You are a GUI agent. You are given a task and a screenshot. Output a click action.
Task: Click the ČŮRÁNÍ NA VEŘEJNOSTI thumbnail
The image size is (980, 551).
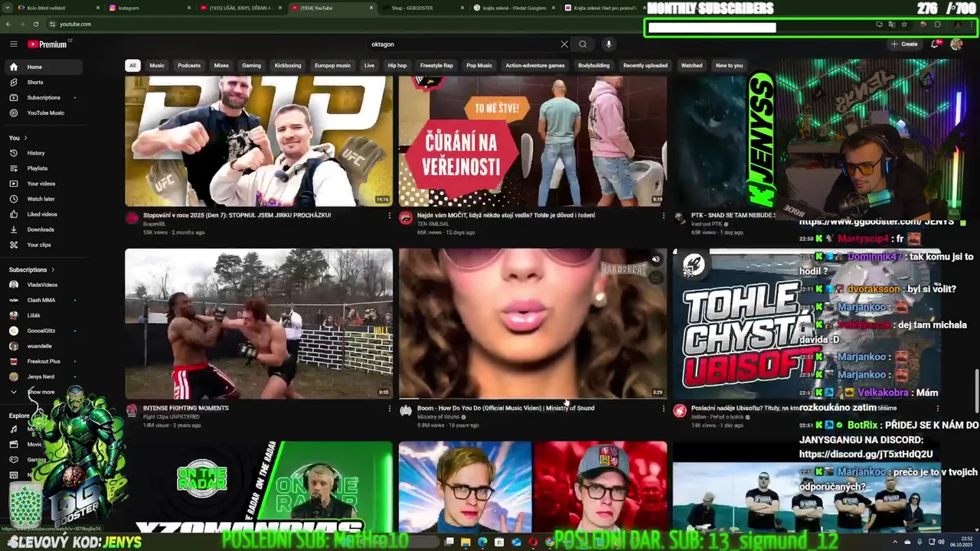[x=533, y=141]
